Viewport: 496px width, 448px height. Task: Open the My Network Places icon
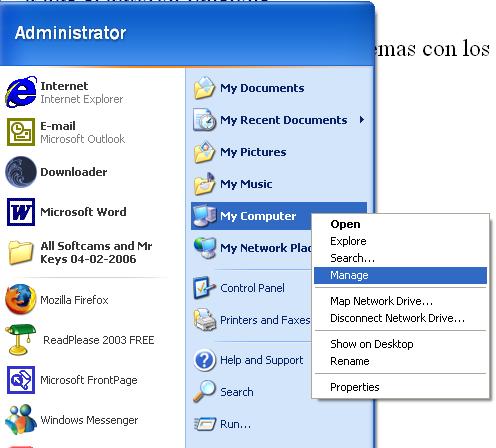tap(204, 248)
